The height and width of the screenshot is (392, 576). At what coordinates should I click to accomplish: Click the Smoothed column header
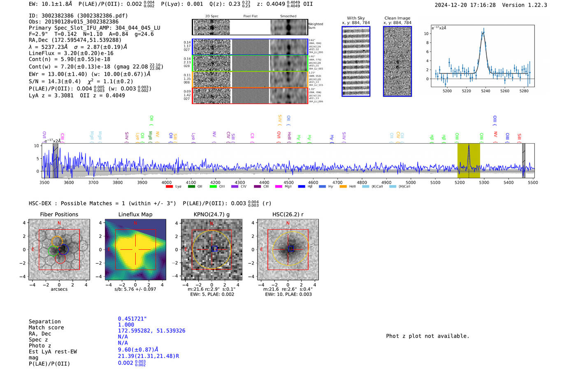point(288,16)
